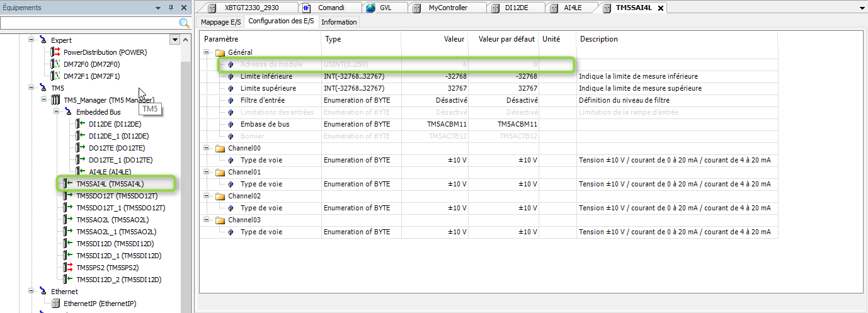Viewport: 868px width, 313px height.
Task: Switch to the MyController editor tab
Action: coord(448,8)
